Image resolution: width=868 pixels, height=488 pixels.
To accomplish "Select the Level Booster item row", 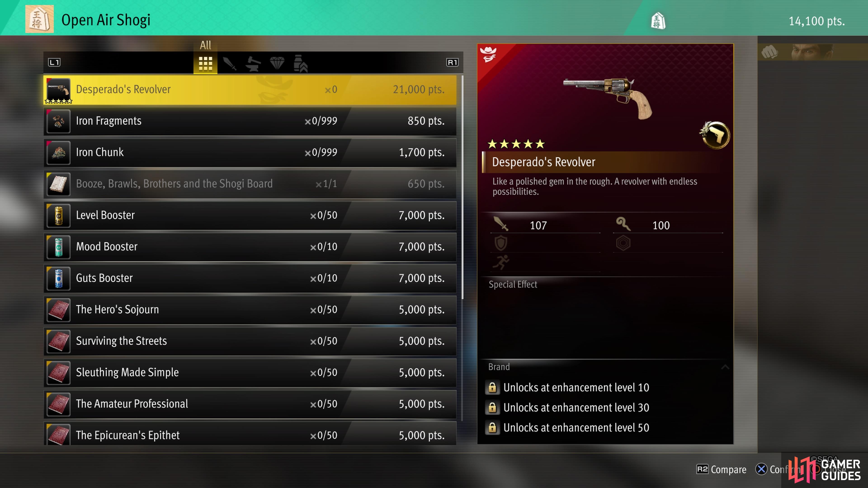I will click(x=250, y=215).
